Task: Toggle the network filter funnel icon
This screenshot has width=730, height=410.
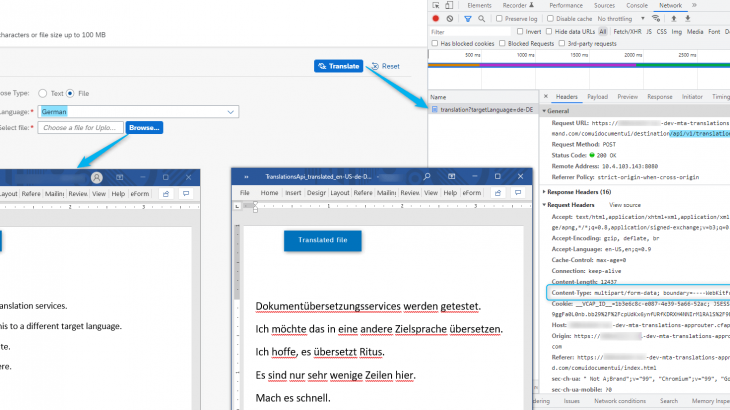Action: coord(468,19)
